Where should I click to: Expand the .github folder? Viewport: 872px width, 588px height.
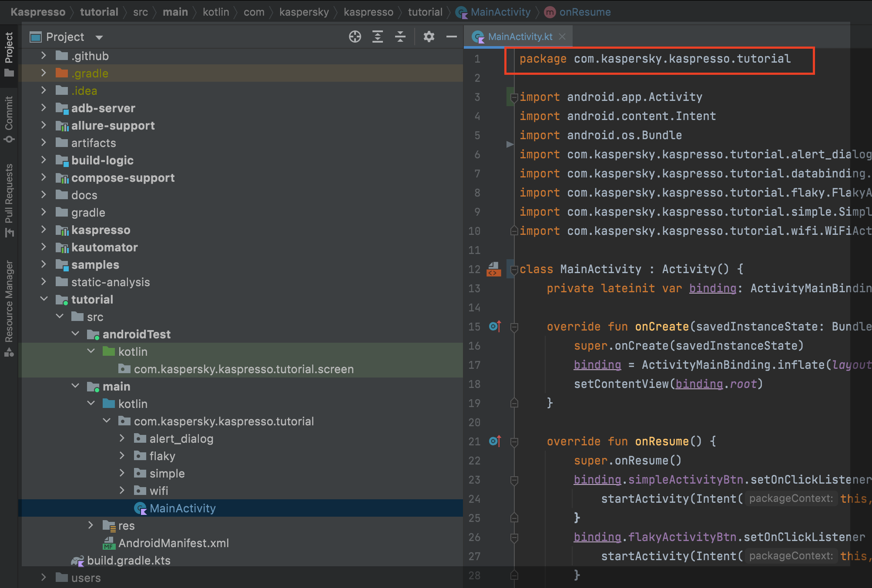pyautogui.click(x=43, y=56)
